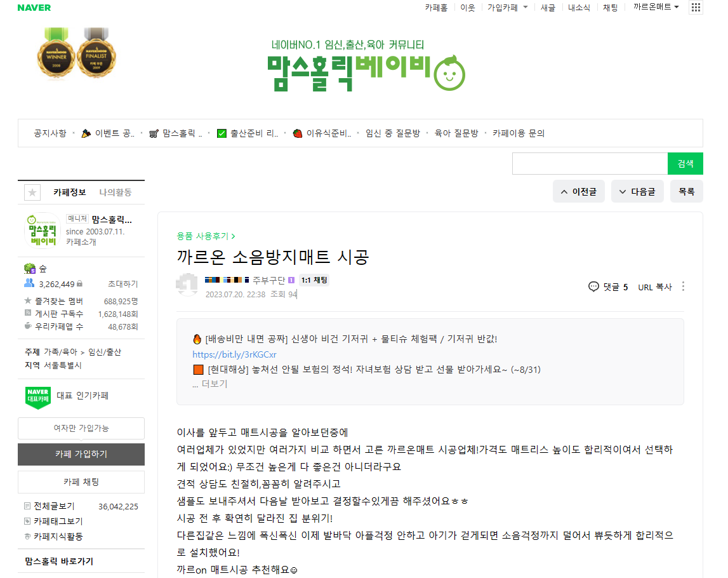Go to the next post with 다음글

(637, 191)
